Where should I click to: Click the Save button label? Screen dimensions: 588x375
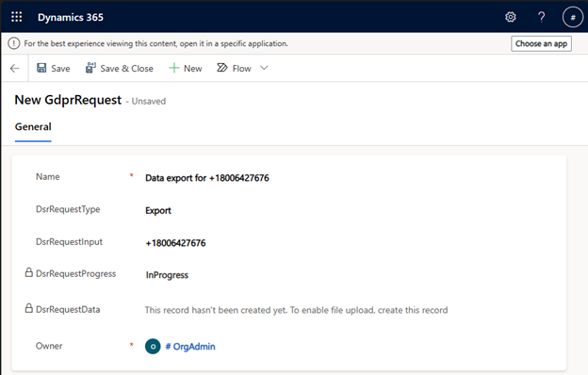60,68
